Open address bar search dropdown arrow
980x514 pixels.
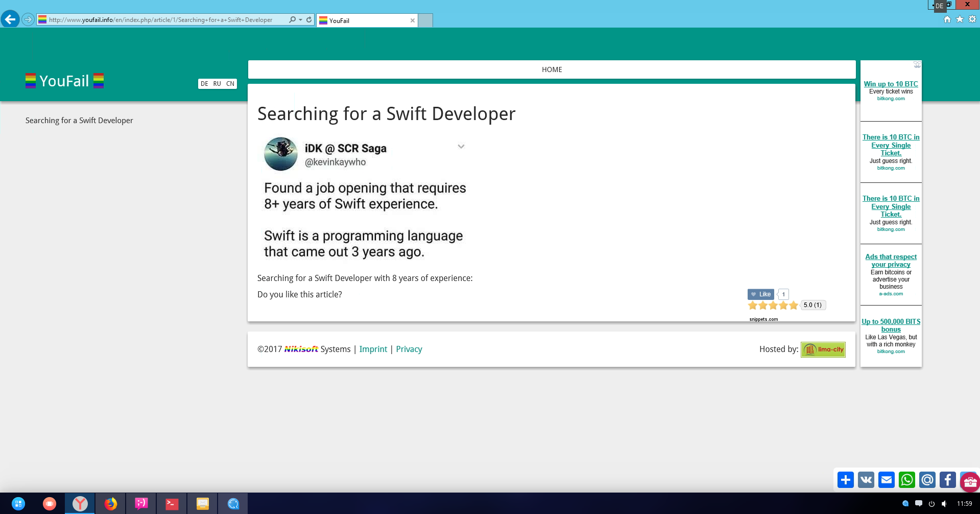tap(300, 20)
